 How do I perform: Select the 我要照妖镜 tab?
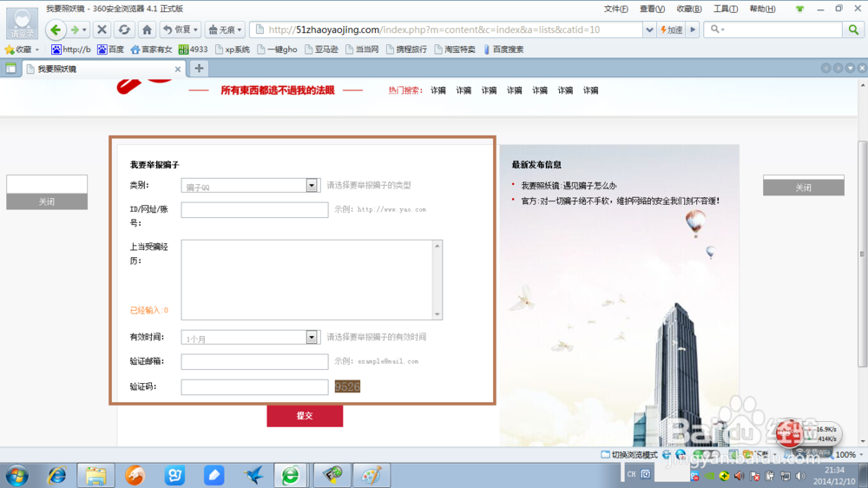coord(103,69)
